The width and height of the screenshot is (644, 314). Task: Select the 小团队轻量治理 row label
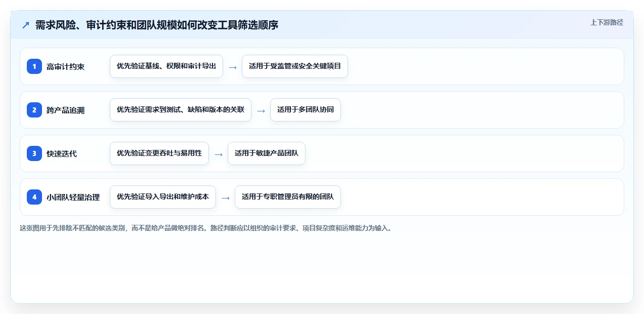coord(73,198)
